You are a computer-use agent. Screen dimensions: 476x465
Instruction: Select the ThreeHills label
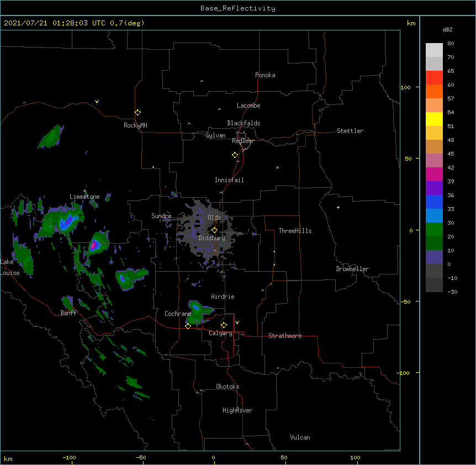pyautogui.click(x=295, y=231)
